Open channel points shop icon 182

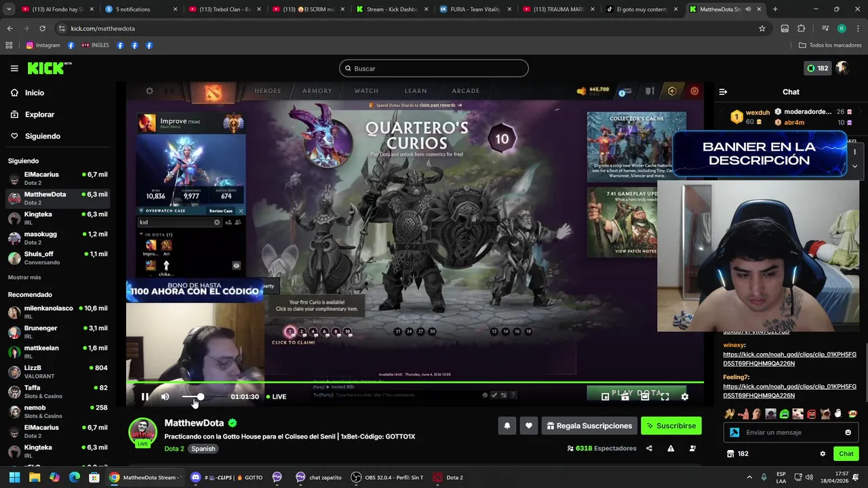[x=737, y=454]
